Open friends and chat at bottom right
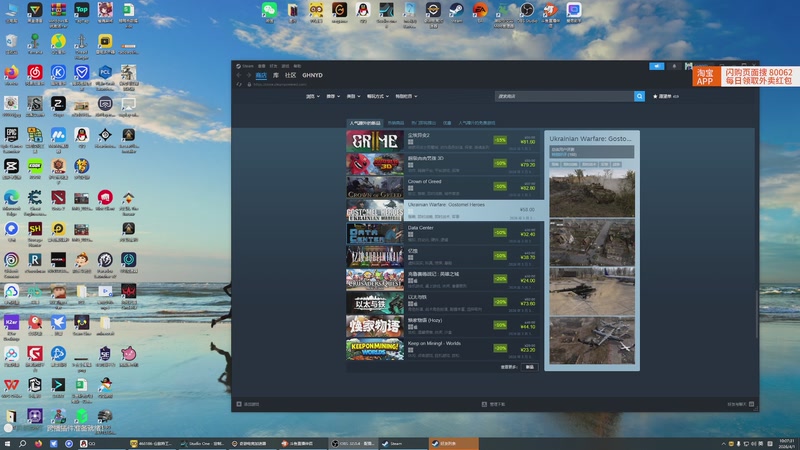This screenshot has height=450, width=800. pos(740,404)
